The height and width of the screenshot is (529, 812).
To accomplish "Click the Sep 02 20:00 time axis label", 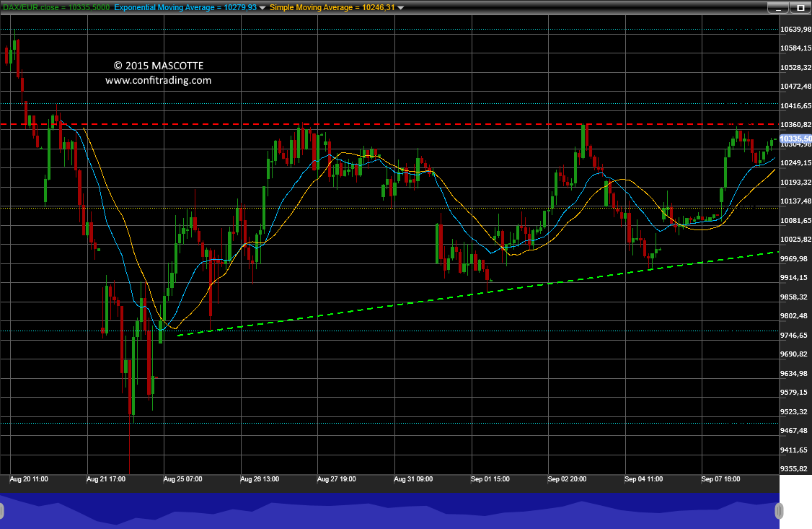I will [567, 479].
